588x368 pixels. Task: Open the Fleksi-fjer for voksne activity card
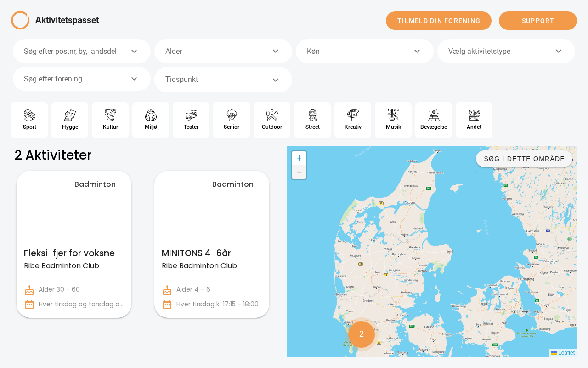point(74,244)
